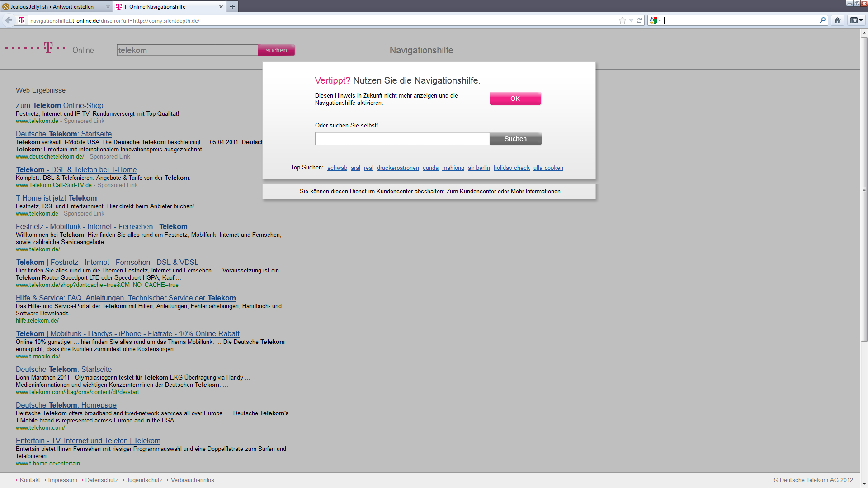The height and width of the screenshot is (488, 868).
Task: Click the vertical page scrollbar
Action: pyautogui.click(x=864, y=190)
